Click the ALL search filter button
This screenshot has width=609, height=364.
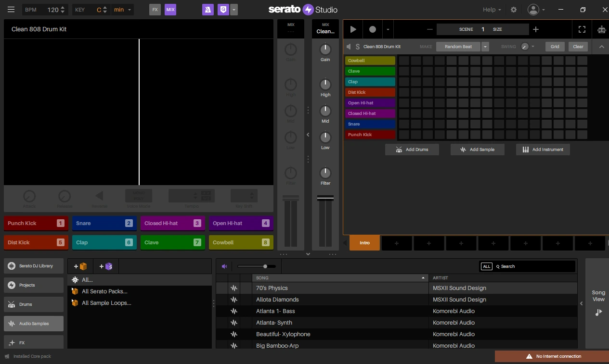(487, 266)
